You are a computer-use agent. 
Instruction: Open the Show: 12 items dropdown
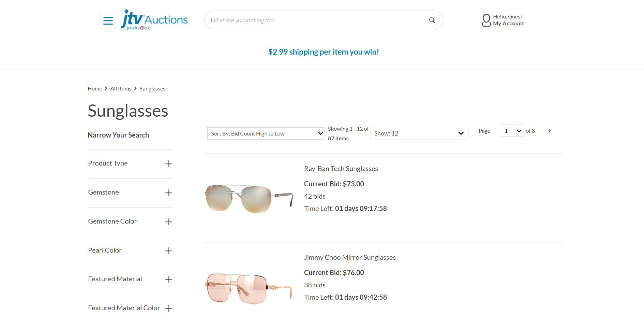(x=419, y=133)
